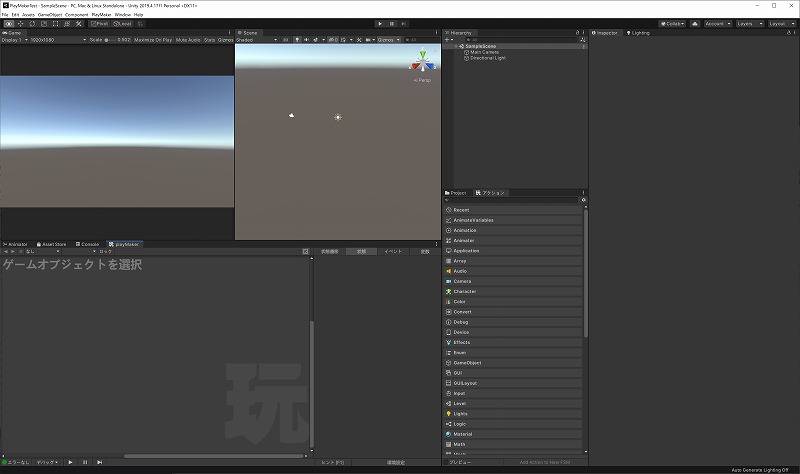
Task: Pause the editor playback
Action: [392, 23]
